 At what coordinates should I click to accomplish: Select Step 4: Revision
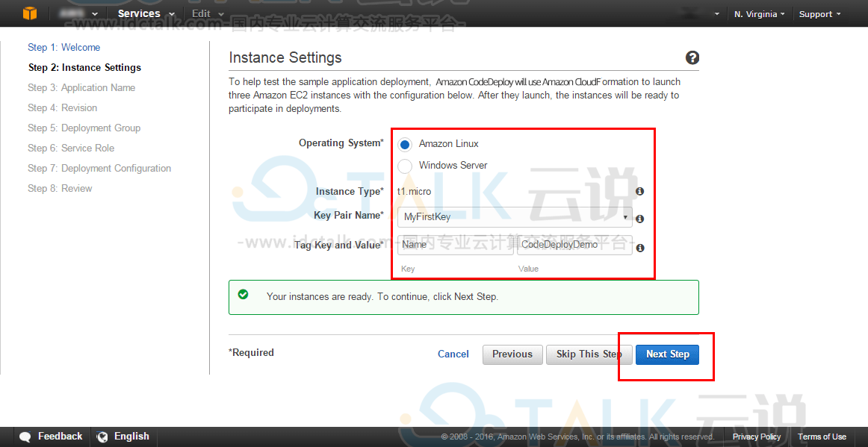coord(63,108)
